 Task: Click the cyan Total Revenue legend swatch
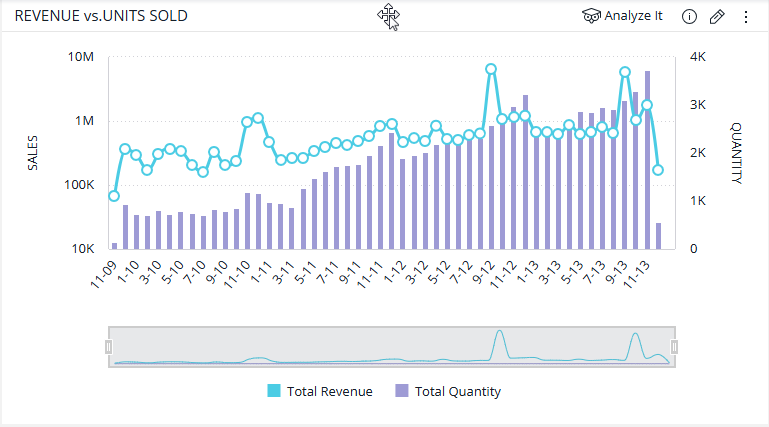pyautogui.click(x=274, y=391)
